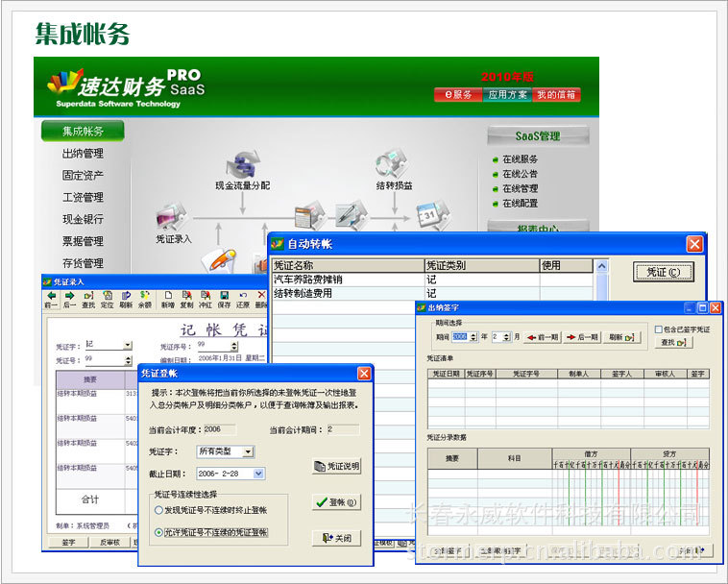This screenshot has width=728, height=584.
Task: Select 出纳管理 in the left navigation
Action: [83, 153]
